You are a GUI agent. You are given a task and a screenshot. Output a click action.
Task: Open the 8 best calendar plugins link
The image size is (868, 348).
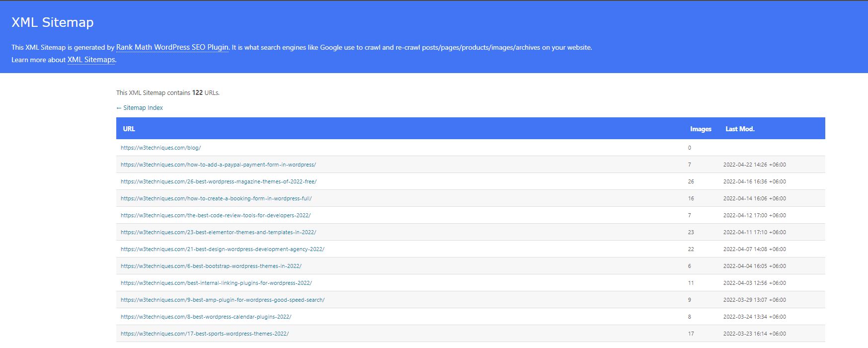[x=206, y=317]
